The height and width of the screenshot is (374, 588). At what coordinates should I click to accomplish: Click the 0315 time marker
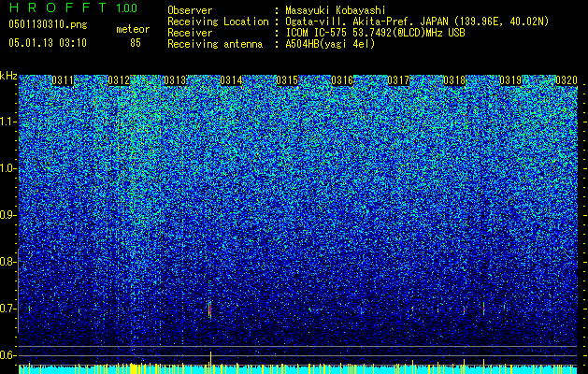pos(287,80)
